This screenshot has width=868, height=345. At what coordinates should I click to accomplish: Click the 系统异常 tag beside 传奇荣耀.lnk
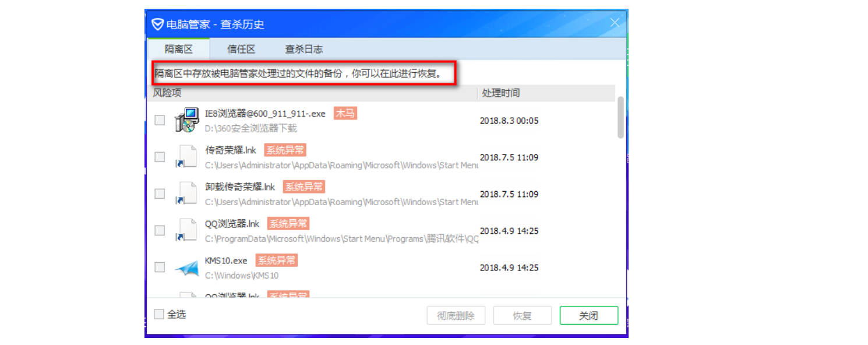click(285, 150)
